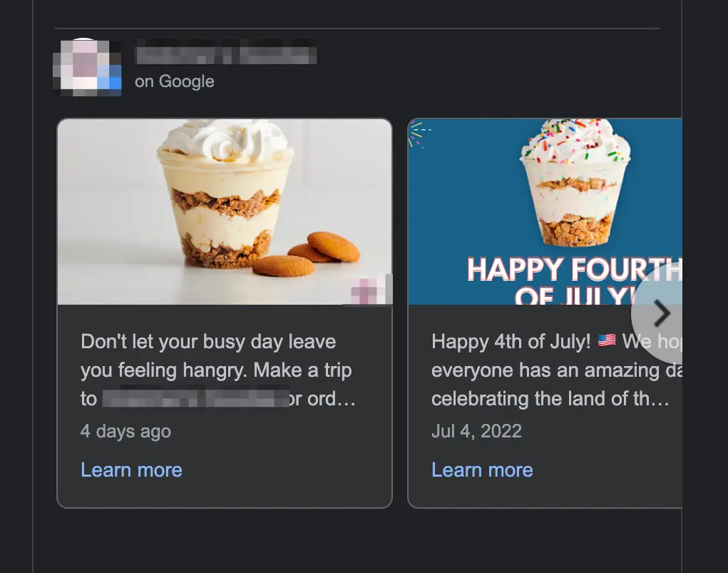Click Learn more on the hangry post
Viewport: 728px width, 573px height.
pos(131,470)
